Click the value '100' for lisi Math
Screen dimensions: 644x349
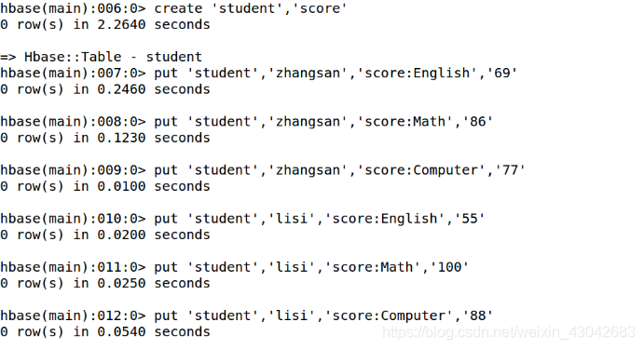tap(449, 267)
